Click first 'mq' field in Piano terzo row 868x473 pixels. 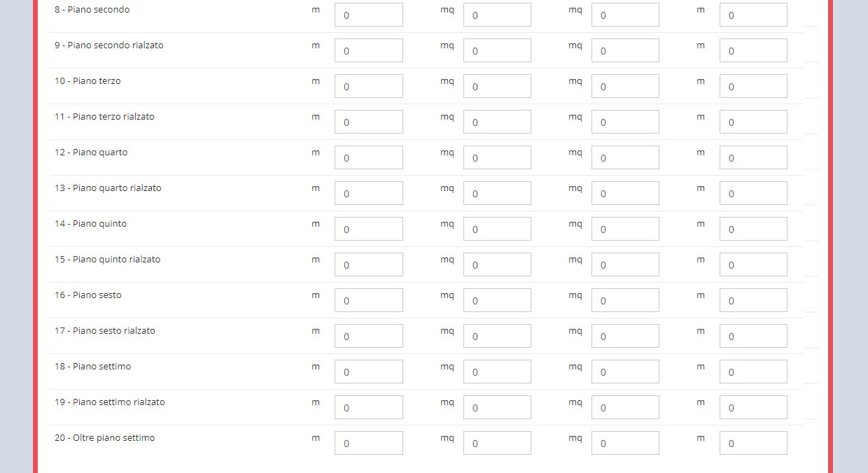click(497, 86)
